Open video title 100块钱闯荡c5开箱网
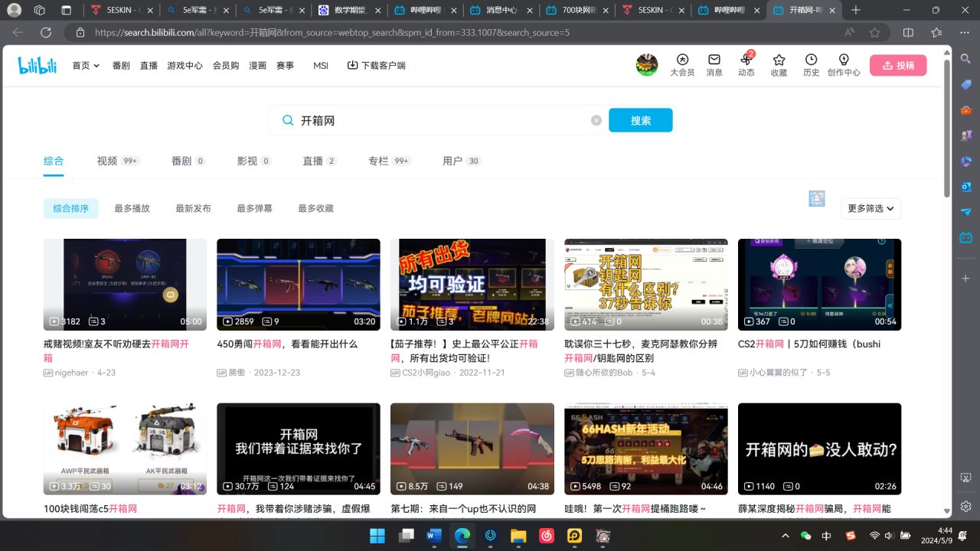Screen dimensions: 980x551 click(90, 509)
